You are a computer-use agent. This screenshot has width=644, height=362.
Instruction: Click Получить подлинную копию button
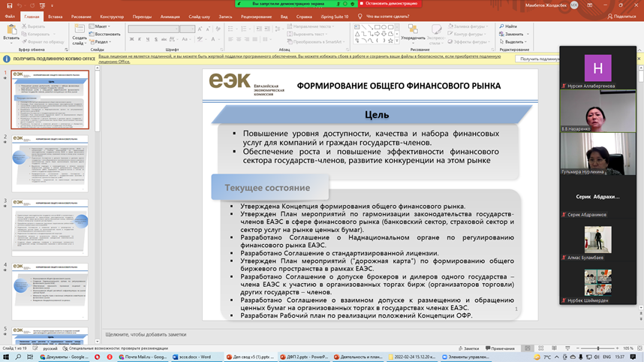coord(538,59)
